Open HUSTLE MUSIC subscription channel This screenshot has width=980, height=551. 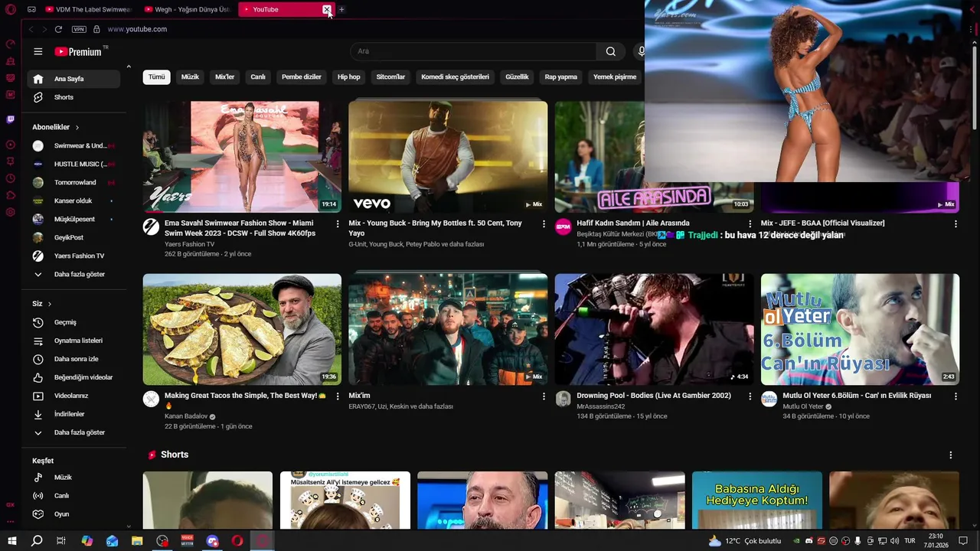click(73, 164)
